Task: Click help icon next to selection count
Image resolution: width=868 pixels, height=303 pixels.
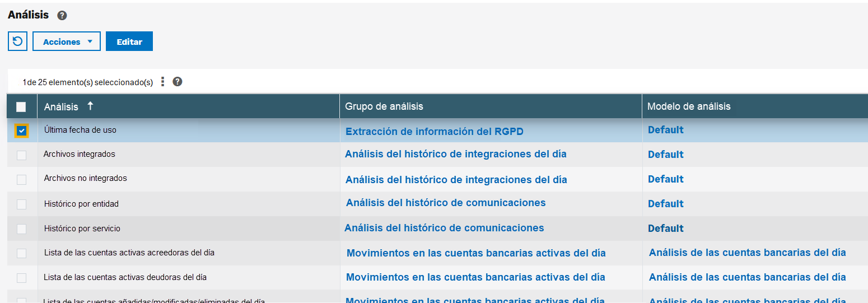Action: 178,82
